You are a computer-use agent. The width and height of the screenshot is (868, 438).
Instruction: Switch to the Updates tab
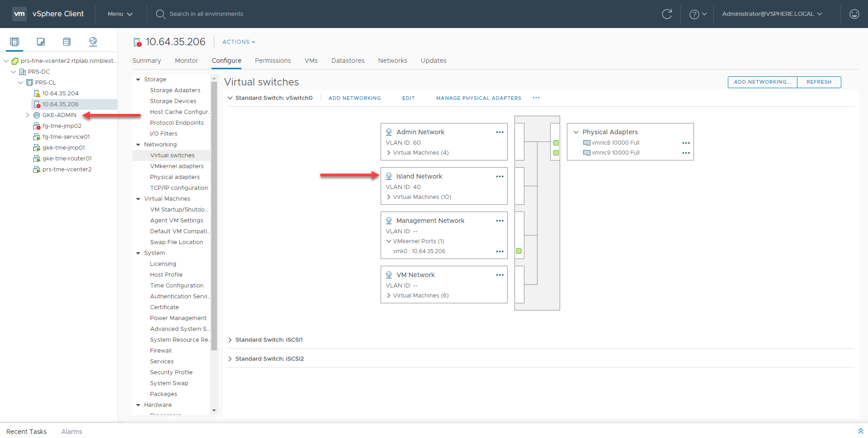coord(434,61)
